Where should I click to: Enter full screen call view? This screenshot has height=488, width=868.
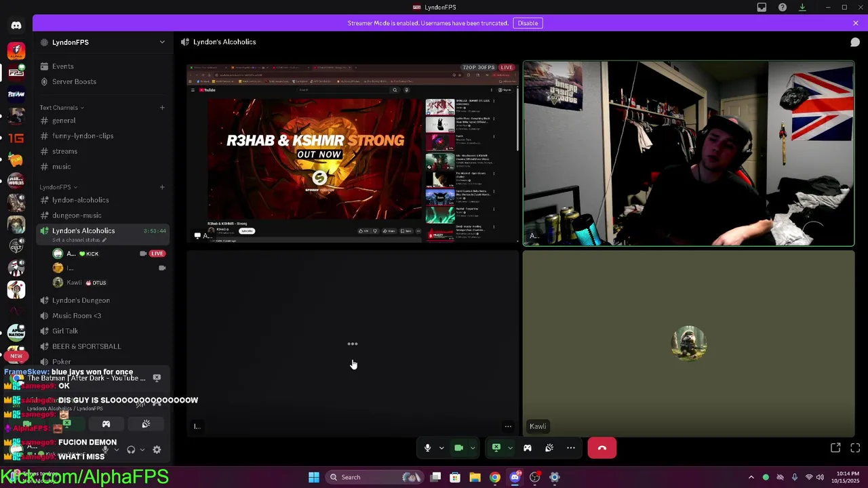(855, 448)
